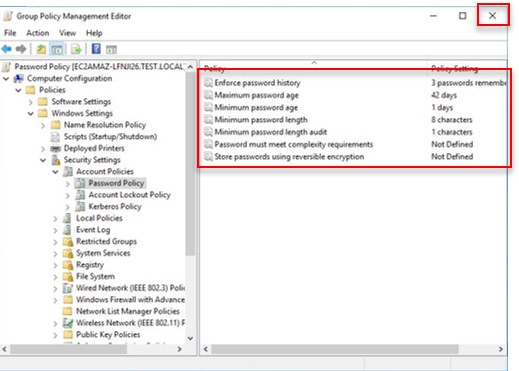Expand the Software Settings node
This screenshot has width=519, height=371.
[x=31, y=102]
